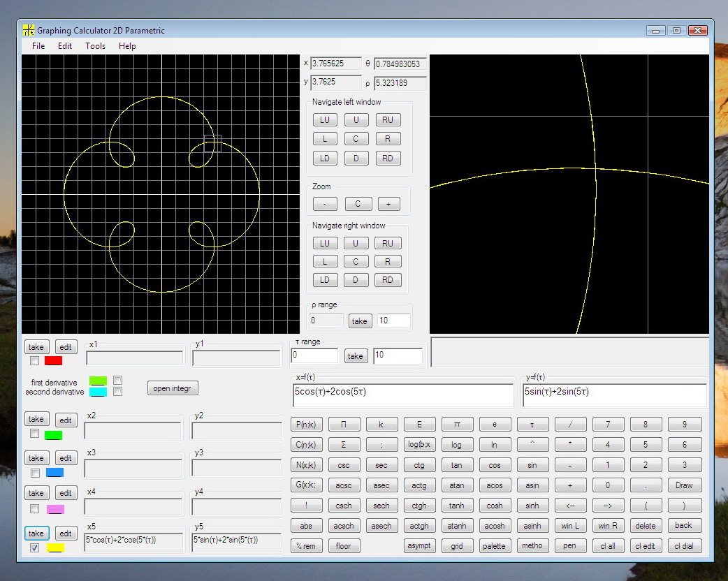
Task: Click the metho button
Action: (x=532, y=545)
